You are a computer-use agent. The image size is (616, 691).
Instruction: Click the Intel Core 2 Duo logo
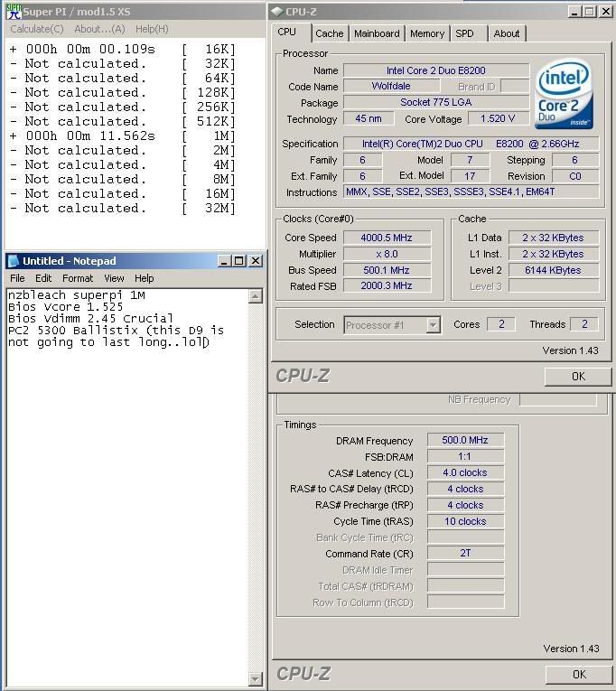tap(564, 93)
